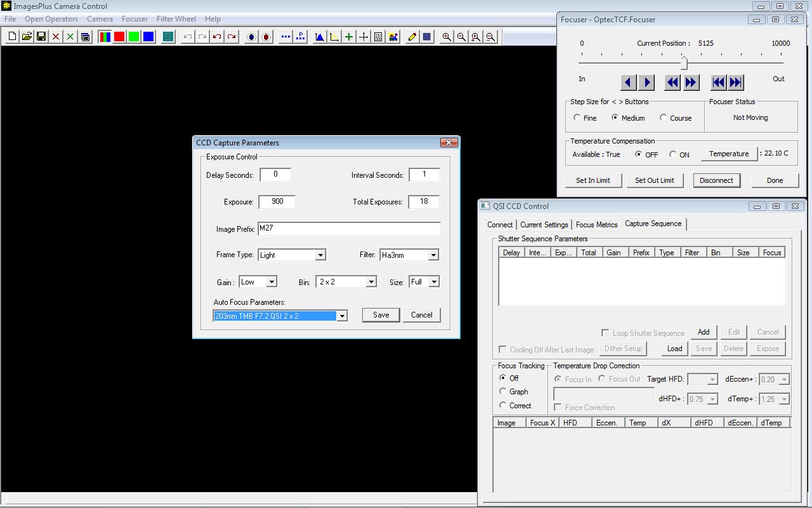Click the green X toolbar icon

pos(70,37)
